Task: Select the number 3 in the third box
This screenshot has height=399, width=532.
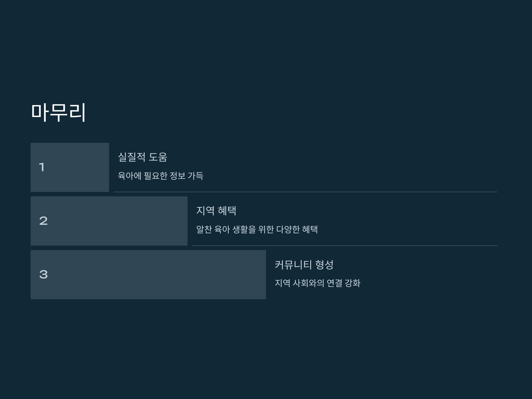Action: coord(43,274)
